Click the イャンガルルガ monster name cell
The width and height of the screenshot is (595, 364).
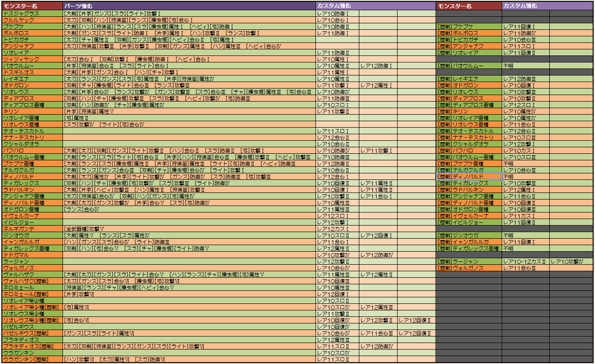32,242
